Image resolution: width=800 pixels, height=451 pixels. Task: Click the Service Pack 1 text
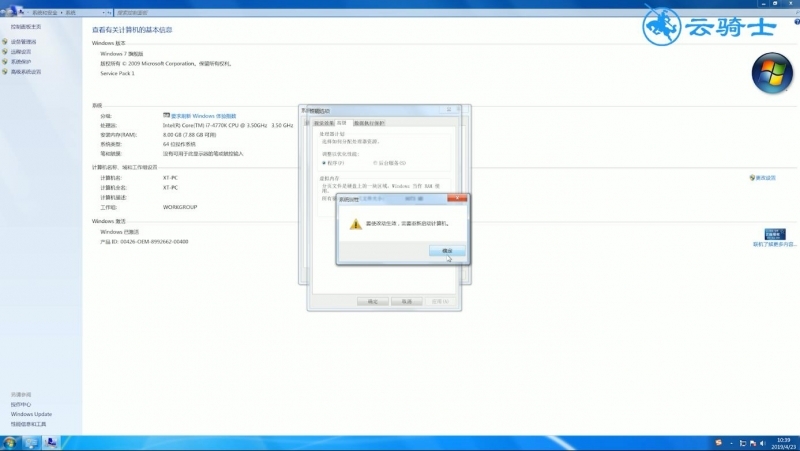117,73
